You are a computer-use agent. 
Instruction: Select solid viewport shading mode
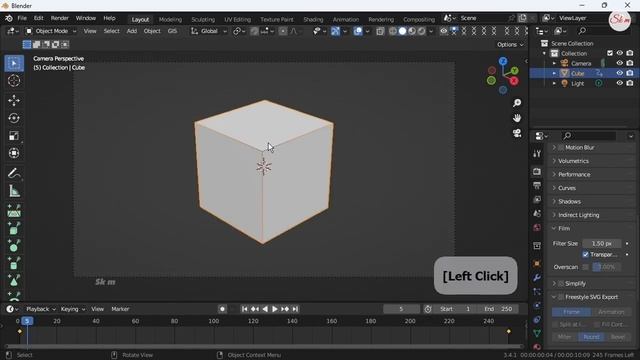point(402,31)
